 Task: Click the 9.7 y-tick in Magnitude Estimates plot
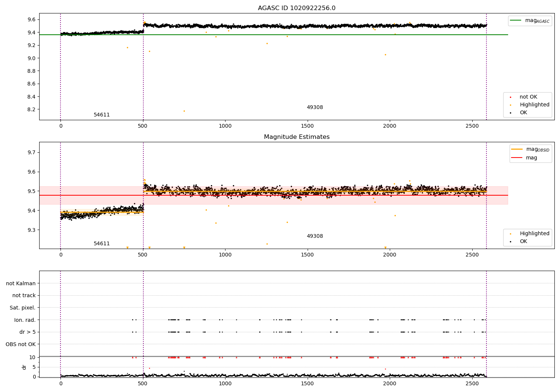(x=32, y=152)
